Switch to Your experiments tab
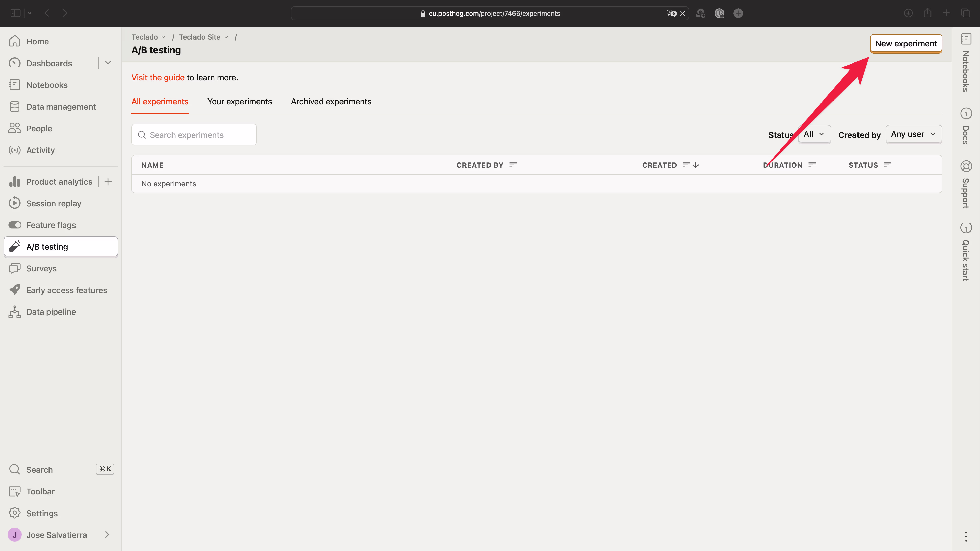The width and height of the screenshot is (980, 551). [x=240, y=102]
